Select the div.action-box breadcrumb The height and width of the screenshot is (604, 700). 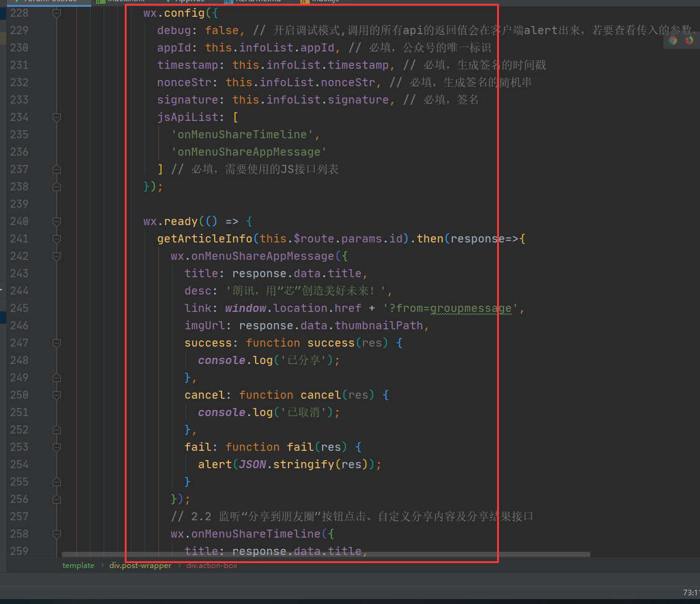coord(212,565)
